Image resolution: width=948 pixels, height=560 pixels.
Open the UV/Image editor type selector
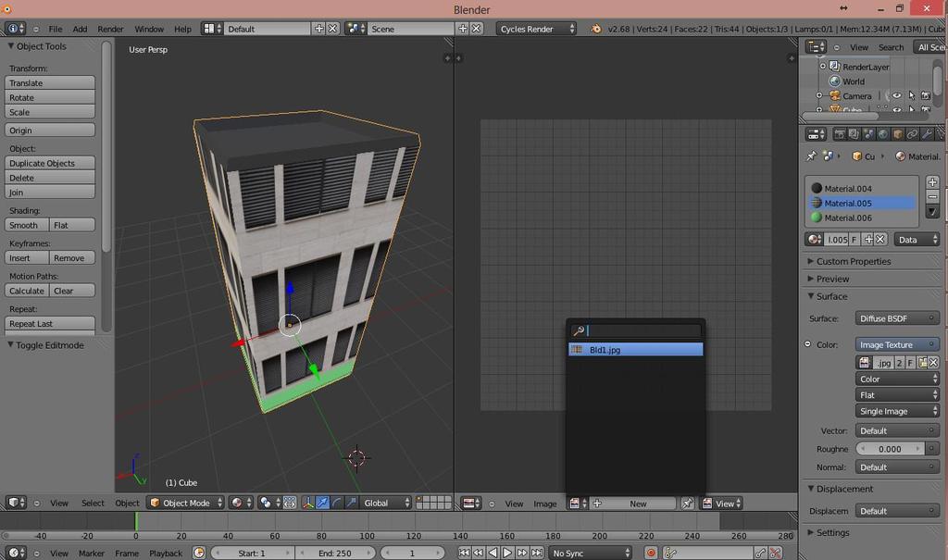point(471,504)
